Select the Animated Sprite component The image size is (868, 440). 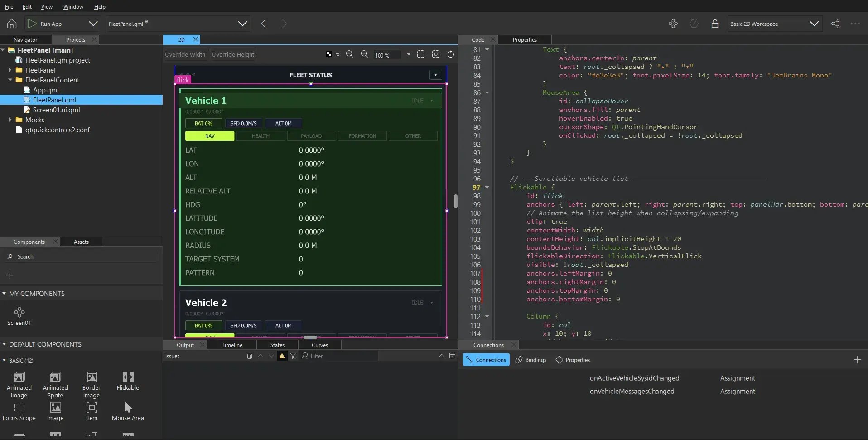[55, 385]
